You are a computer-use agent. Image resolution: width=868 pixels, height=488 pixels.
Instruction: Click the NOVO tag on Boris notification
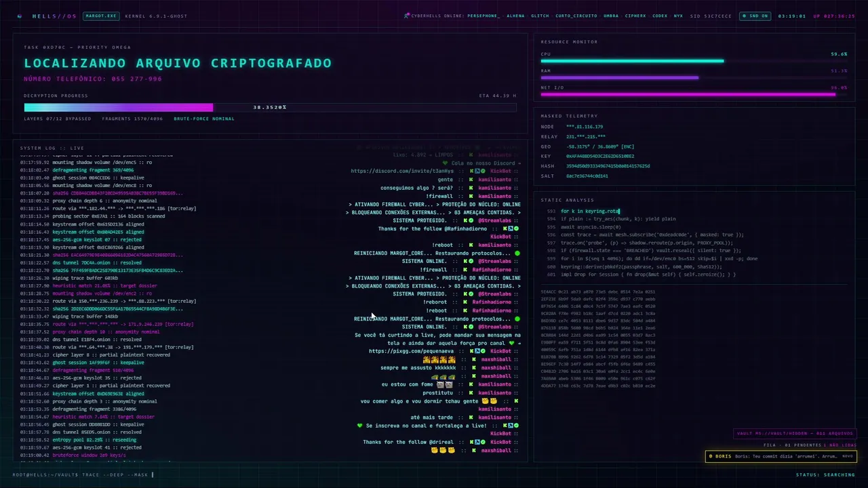[x=847, y=456]
